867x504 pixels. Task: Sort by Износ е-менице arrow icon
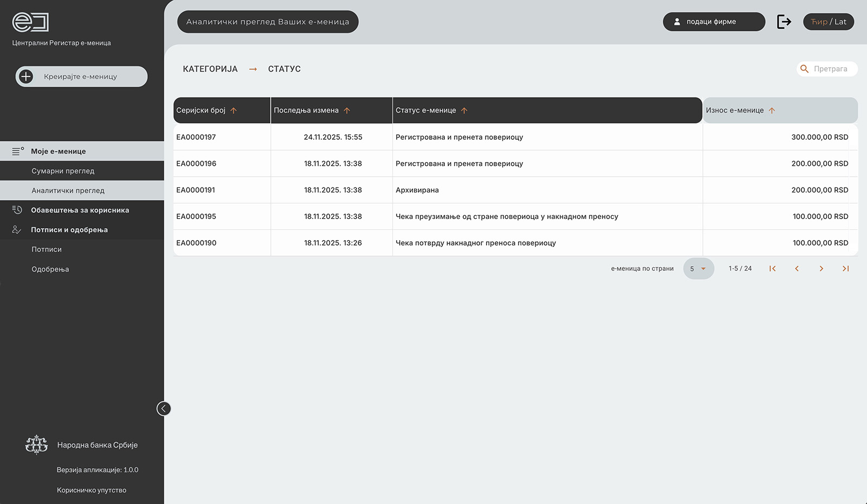point(772,111)
